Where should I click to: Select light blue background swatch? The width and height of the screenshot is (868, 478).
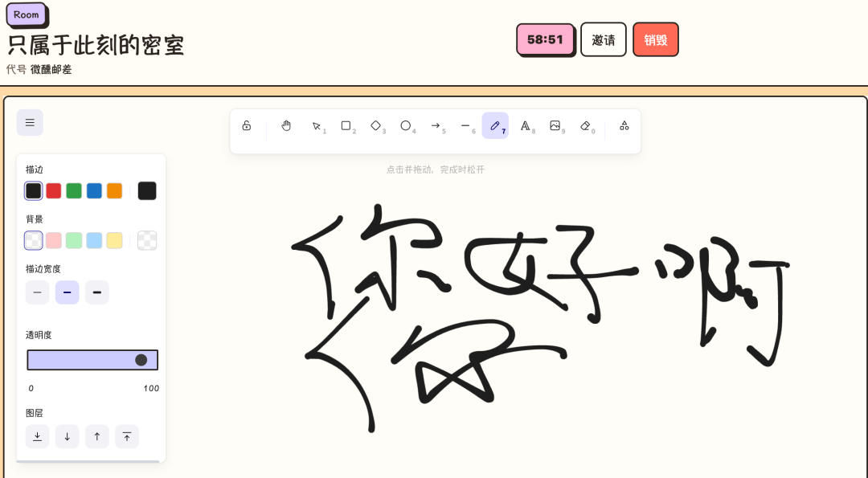pyautogui.click(x=94, y=241)
